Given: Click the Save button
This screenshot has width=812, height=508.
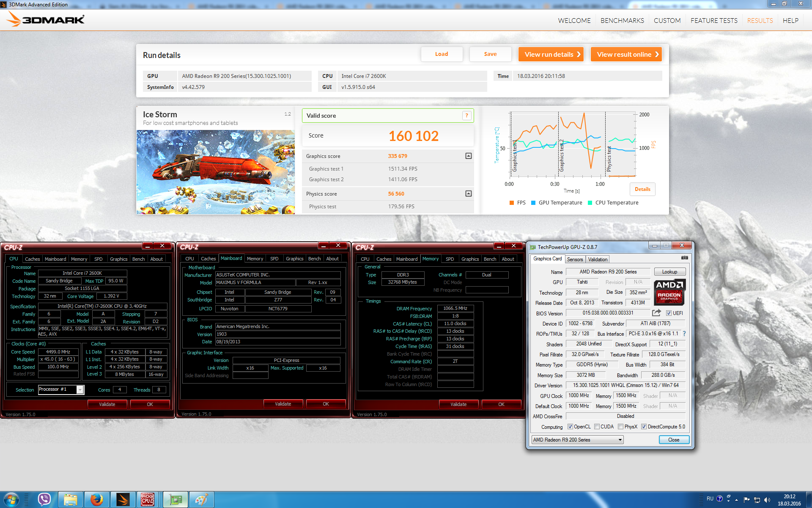Looking at the screenshot, I should point(490,54).
